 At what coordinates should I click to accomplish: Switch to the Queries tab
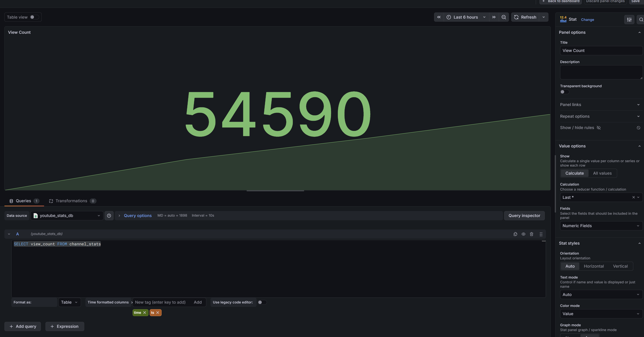coord(24,201)
